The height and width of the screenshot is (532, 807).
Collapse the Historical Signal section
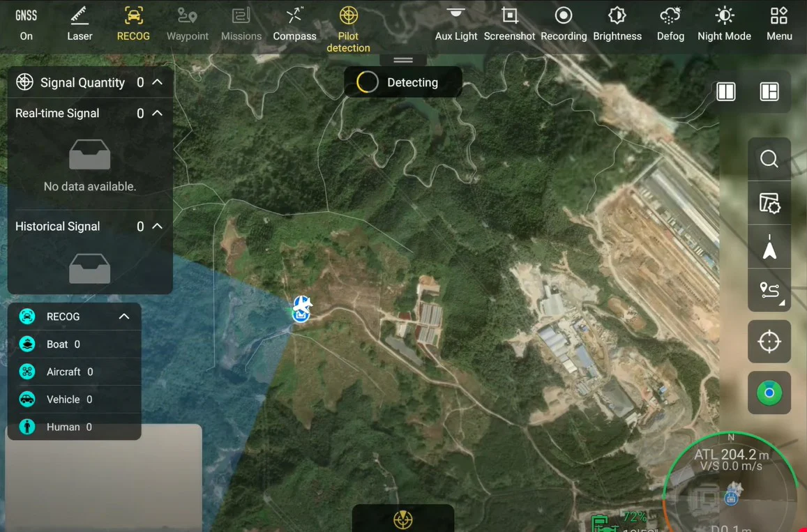pos(158,226)
